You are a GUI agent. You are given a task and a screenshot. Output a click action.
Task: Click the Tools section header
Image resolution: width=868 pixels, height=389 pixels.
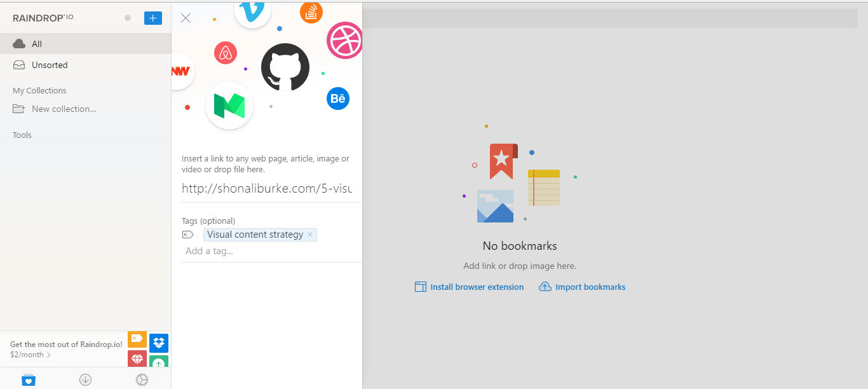tap(22, 135)
